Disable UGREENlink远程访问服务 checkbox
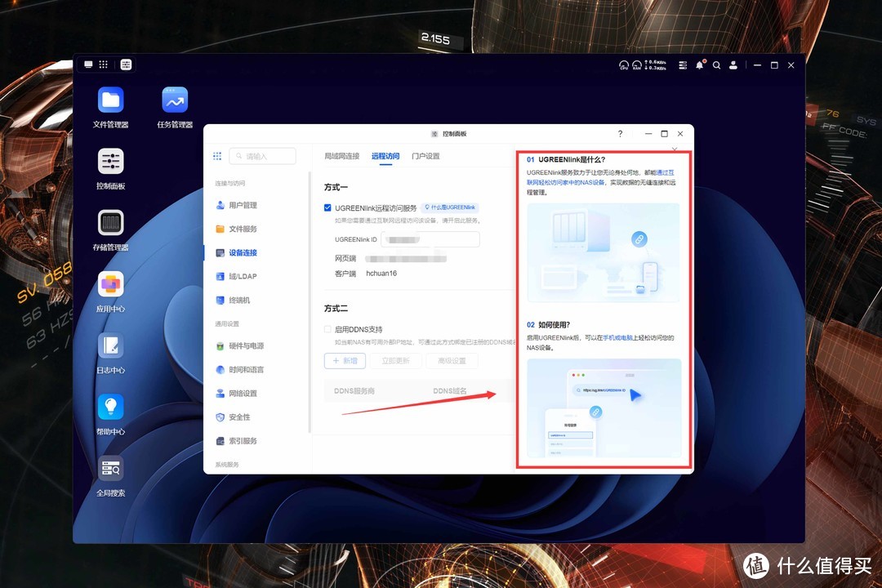This screenshot has width=882, height=588. [x=327, y=208]
